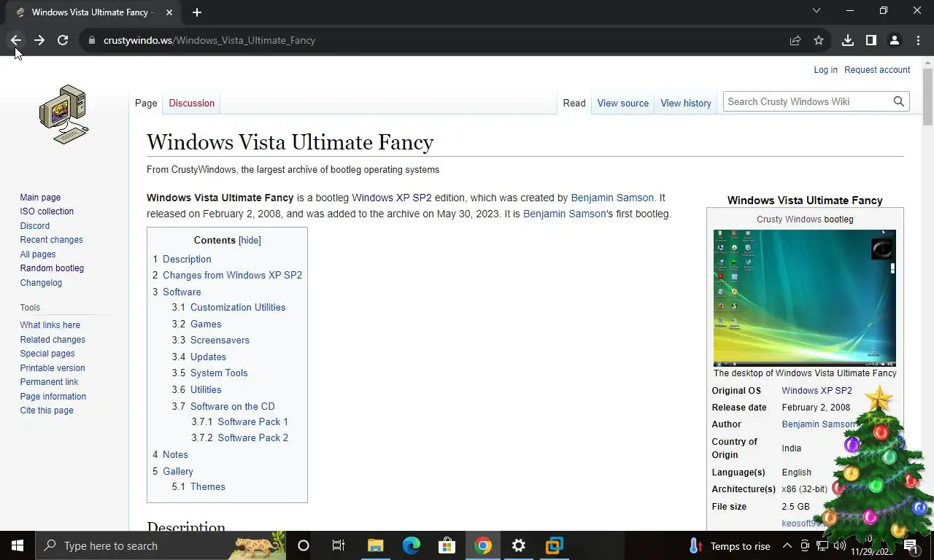Open Chrome profile menu
This screenshot has width=934, height=560.
click(x=895, y=40)
